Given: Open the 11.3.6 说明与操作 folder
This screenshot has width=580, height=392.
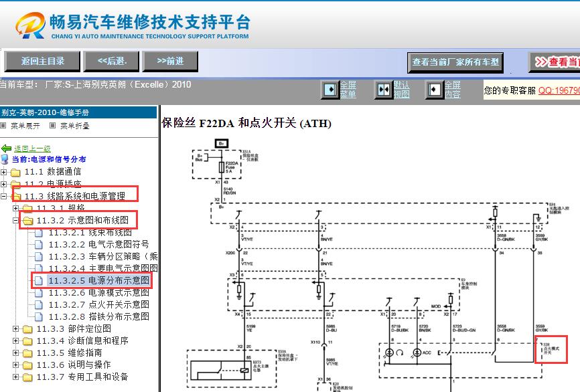Looking at the screenshot, I should 74,365.
